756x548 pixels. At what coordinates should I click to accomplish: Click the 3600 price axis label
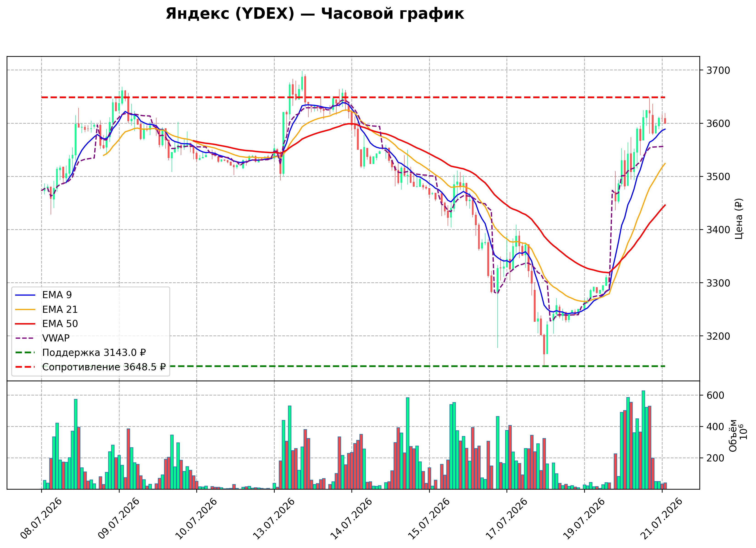718,124
